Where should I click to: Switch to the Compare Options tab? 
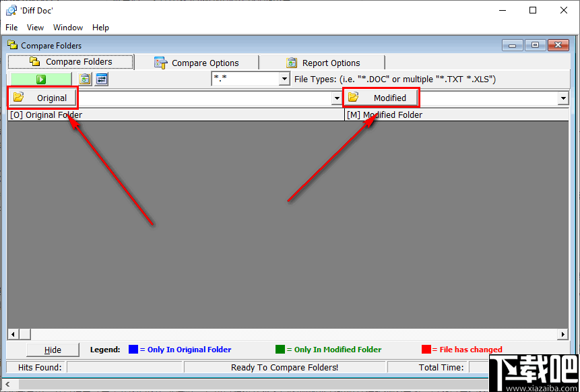tap(197, 63)
